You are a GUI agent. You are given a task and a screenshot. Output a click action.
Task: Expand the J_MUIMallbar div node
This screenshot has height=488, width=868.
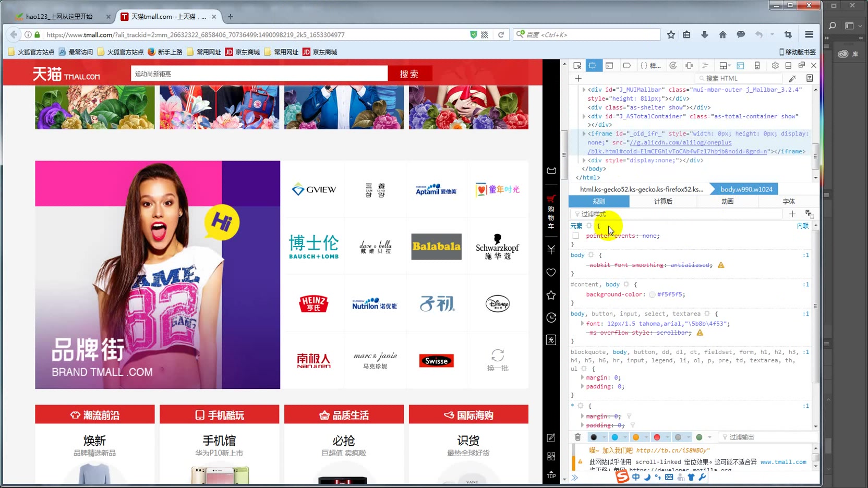pyautogui.click(x=584, y=90)
